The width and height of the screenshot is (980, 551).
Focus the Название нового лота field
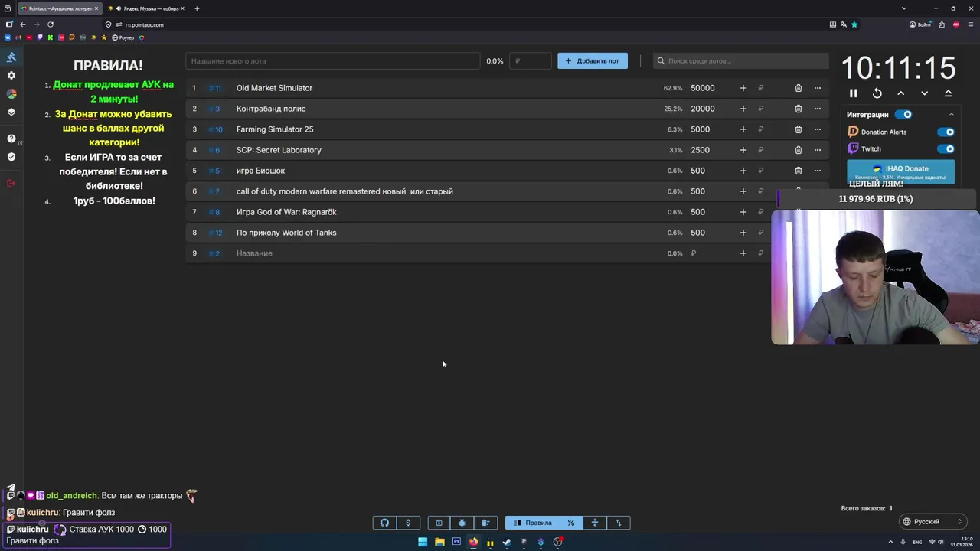[332, 61]
